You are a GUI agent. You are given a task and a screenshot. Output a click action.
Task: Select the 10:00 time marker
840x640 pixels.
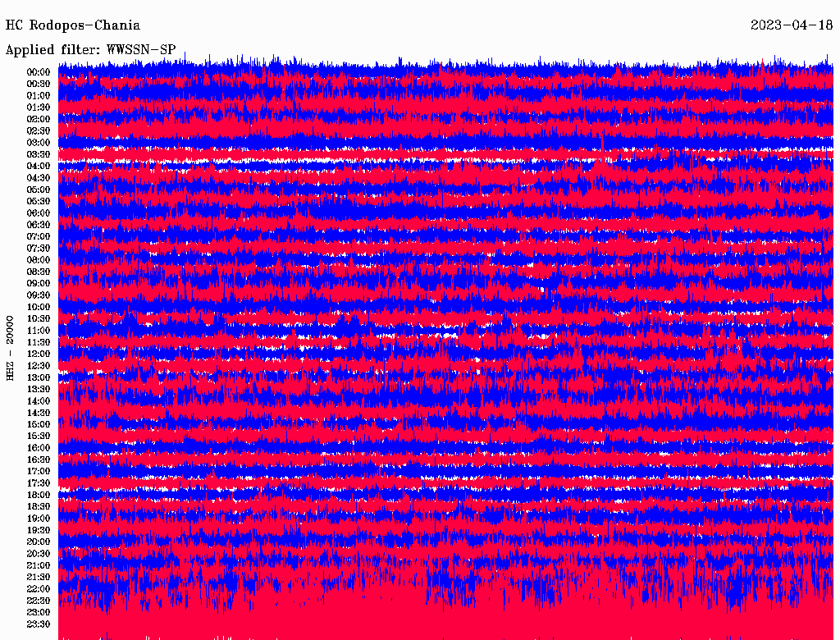[39, 307]
